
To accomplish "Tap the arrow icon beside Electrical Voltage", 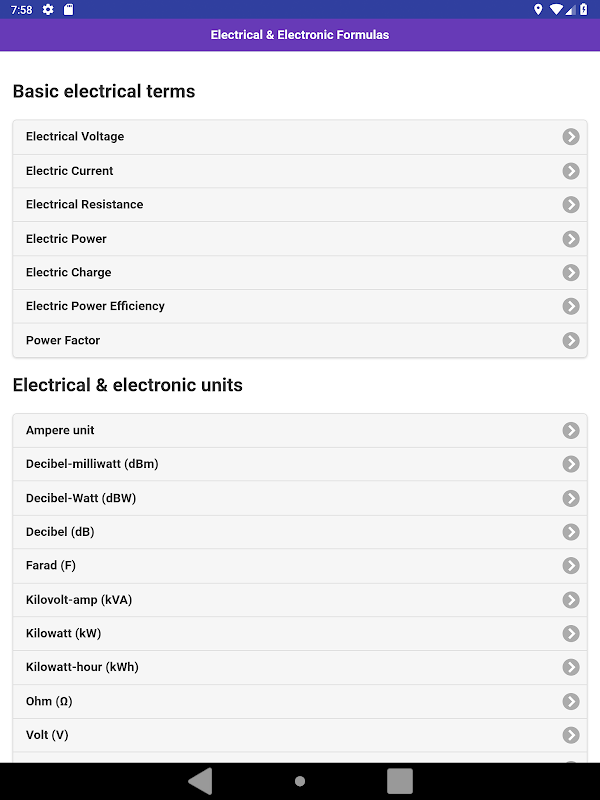I will click(571, 137).
